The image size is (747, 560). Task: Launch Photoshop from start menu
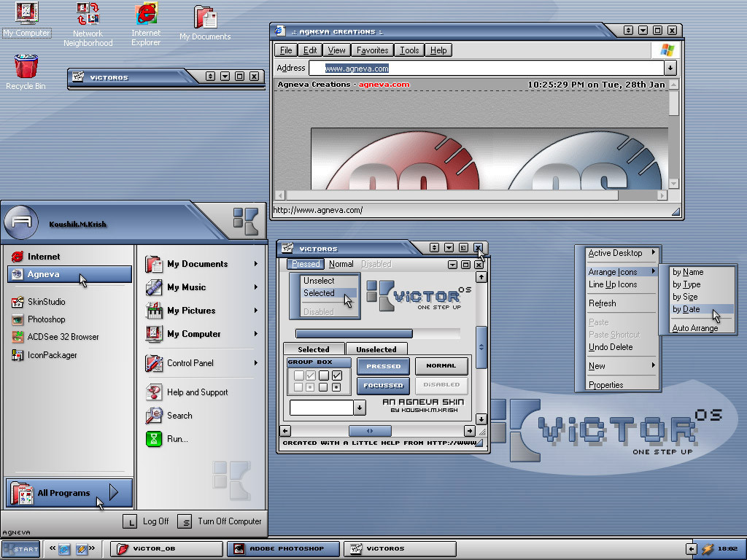coord(39,319)
